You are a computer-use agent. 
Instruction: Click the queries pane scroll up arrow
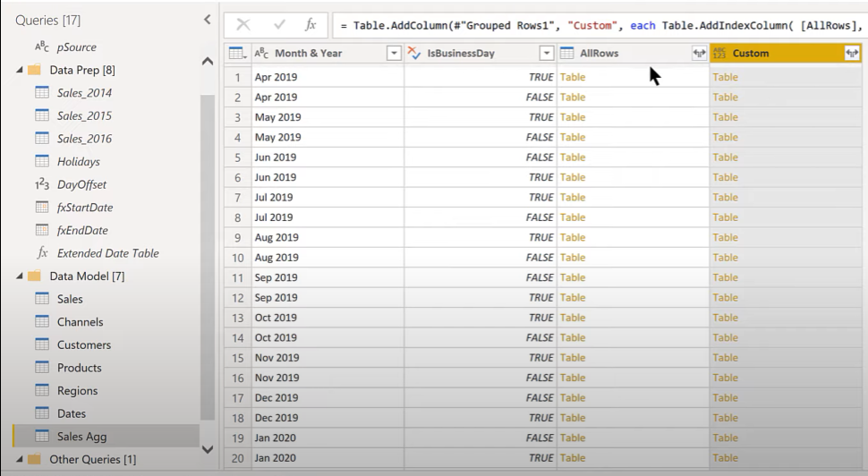click(x=207, y=62)
